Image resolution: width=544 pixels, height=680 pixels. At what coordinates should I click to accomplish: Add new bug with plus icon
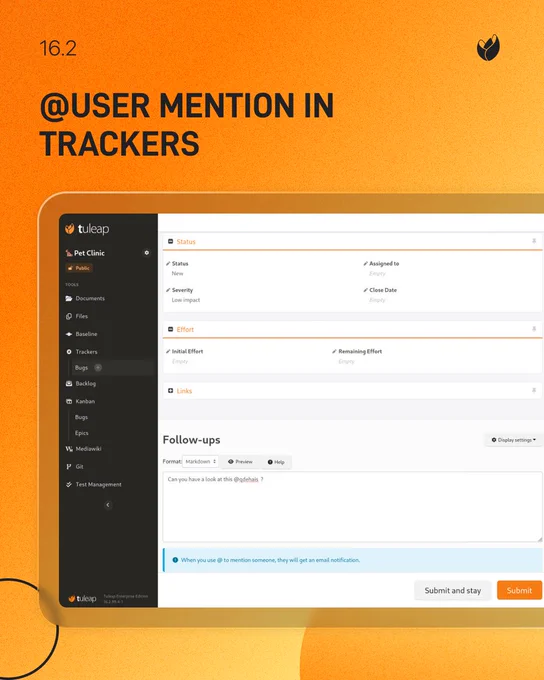(x=98, y=367)
